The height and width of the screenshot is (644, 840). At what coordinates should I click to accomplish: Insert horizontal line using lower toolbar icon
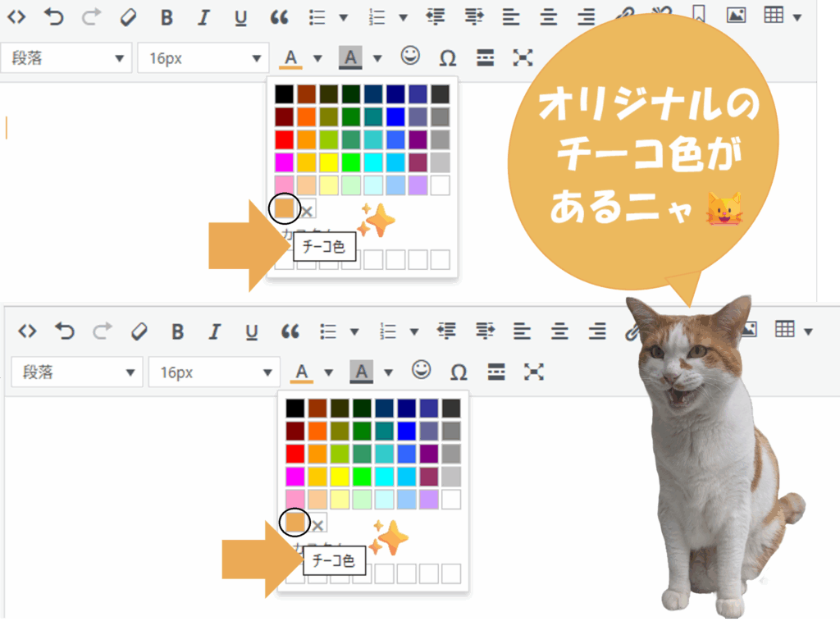496,372
